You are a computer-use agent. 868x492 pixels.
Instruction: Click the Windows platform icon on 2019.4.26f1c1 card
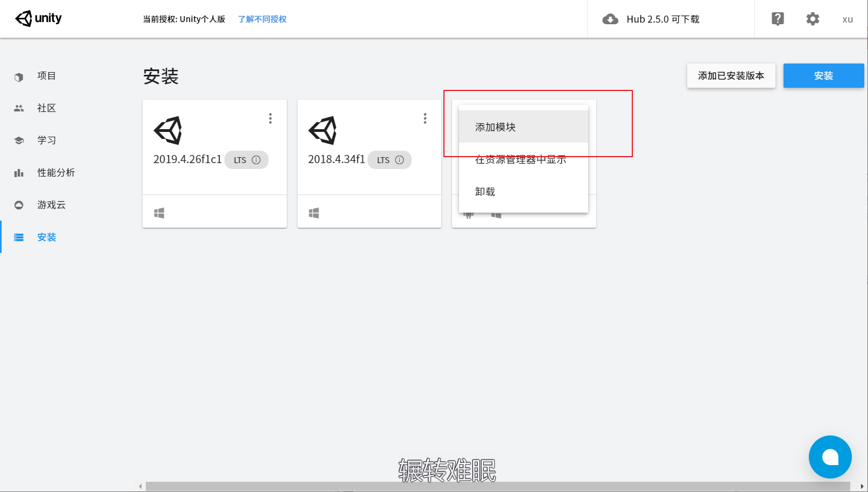[x=159, y=213]
